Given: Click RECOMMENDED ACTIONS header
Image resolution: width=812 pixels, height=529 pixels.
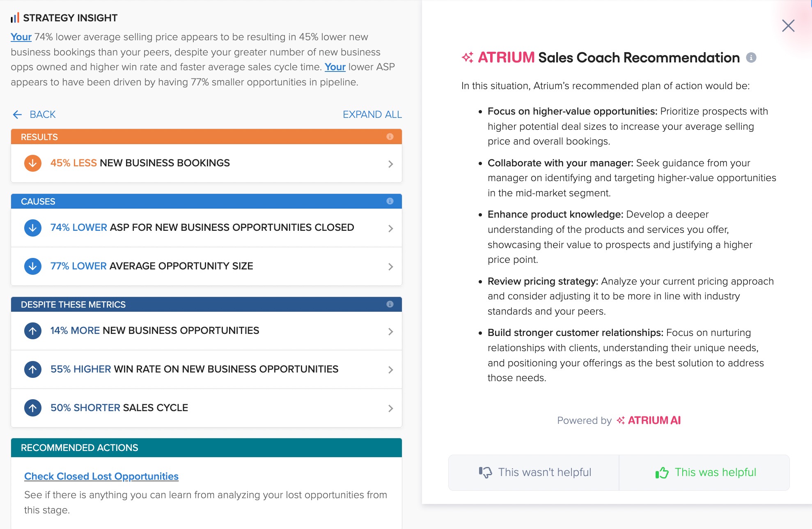Looking at the screenshot, I should [206, 448].
